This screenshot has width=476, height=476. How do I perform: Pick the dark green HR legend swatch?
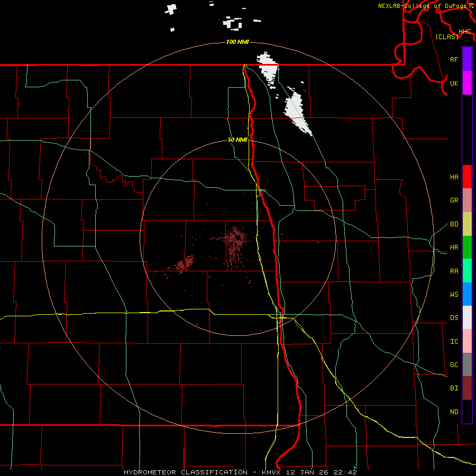click(467, 248)
